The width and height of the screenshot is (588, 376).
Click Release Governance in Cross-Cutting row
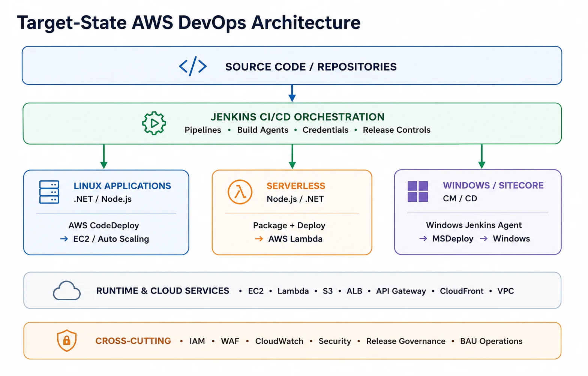coord(406,341)
